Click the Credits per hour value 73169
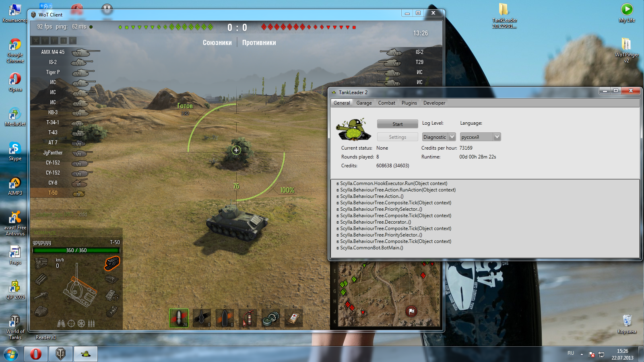 [466, 148]
